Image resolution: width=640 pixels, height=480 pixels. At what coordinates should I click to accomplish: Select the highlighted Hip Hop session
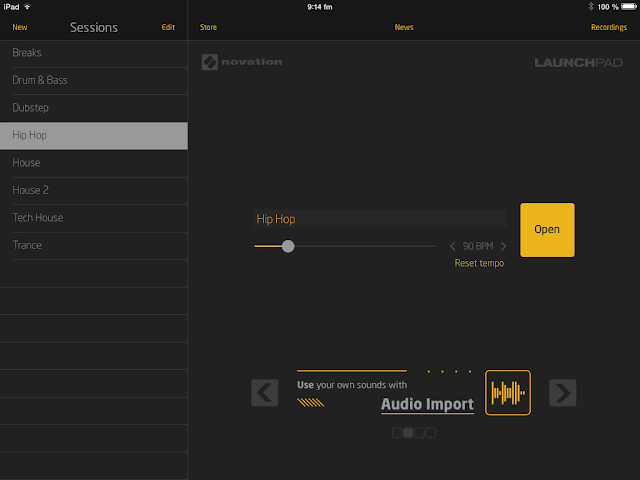pos(94,136)
